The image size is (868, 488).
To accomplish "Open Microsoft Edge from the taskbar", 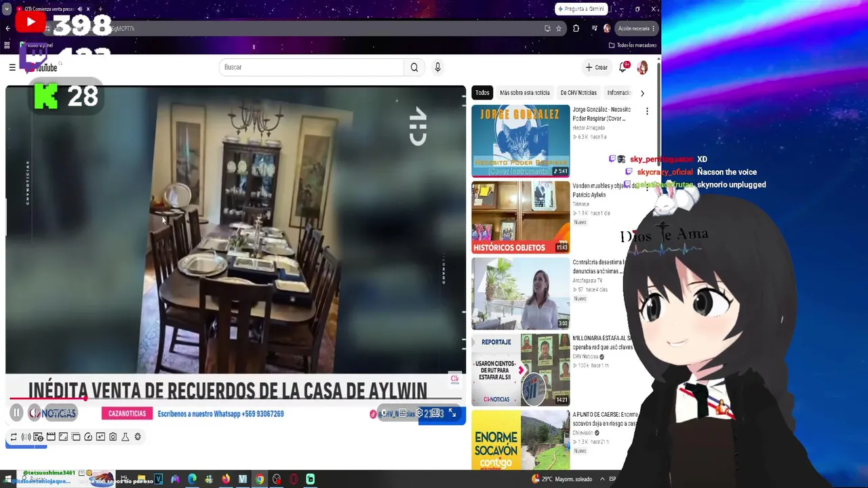I will coord(192,479).
